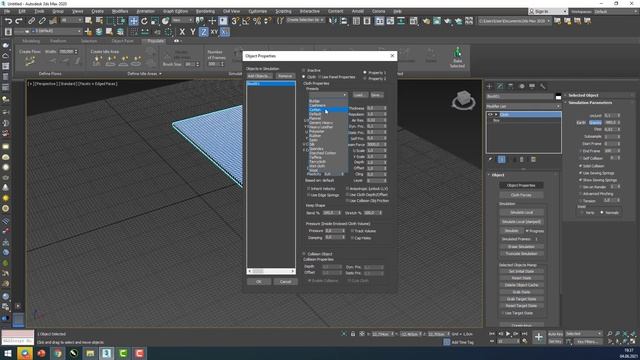This screenshot has width=640, height=360.
Task: Open the Modifiers menu
Action: [120, 11]
